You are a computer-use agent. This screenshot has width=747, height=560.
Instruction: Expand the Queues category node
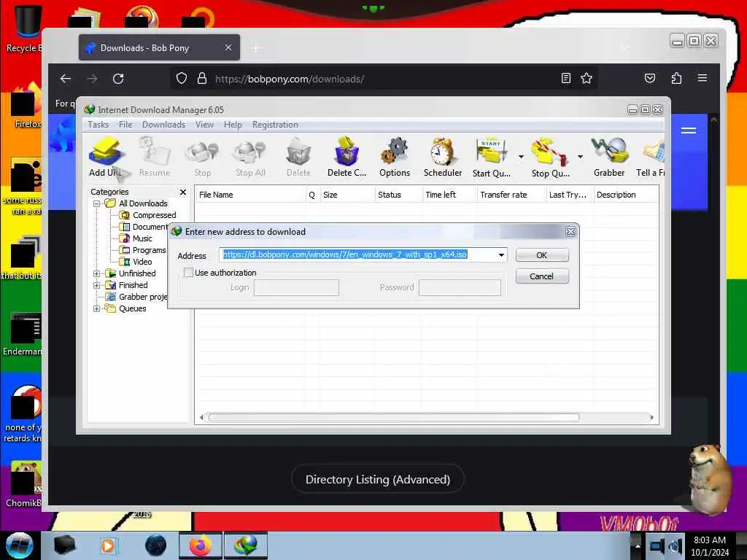(x=96, y=308)
